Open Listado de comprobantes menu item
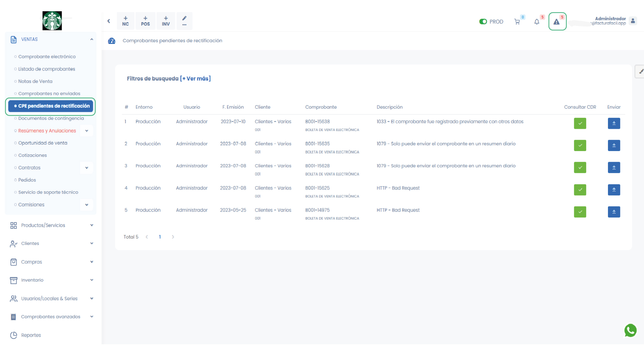 click(46, 69)
